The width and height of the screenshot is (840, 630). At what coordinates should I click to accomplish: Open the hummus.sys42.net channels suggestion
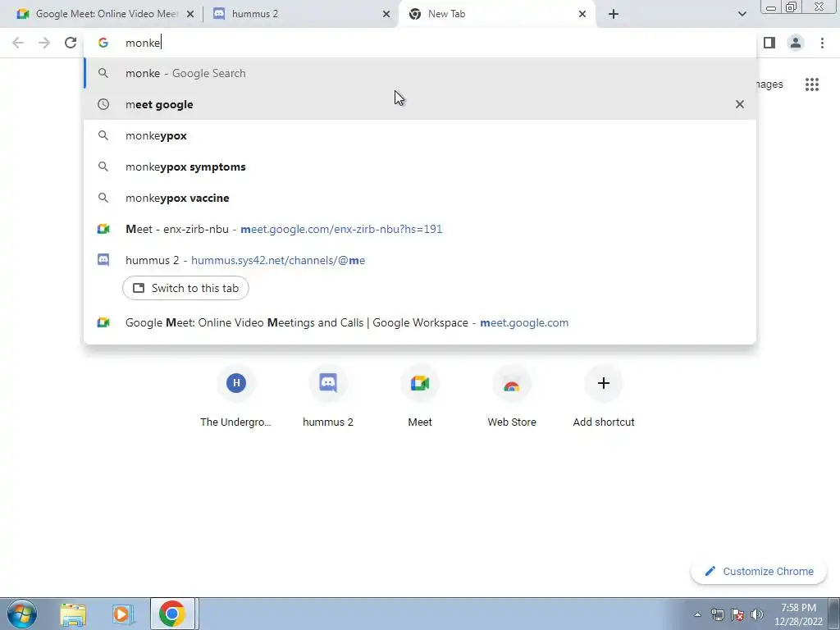tap(420, 260)
